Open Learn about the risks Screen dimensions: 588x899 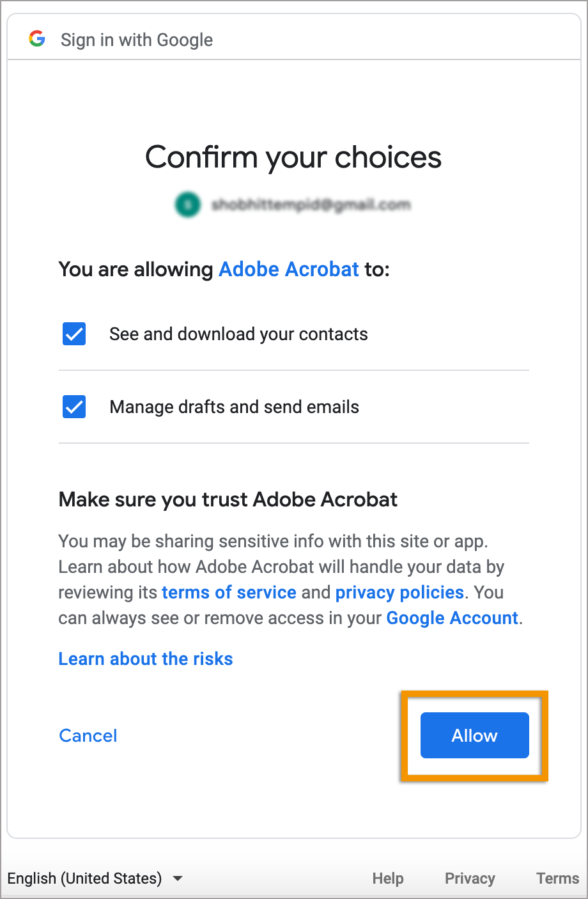[146, 659]
